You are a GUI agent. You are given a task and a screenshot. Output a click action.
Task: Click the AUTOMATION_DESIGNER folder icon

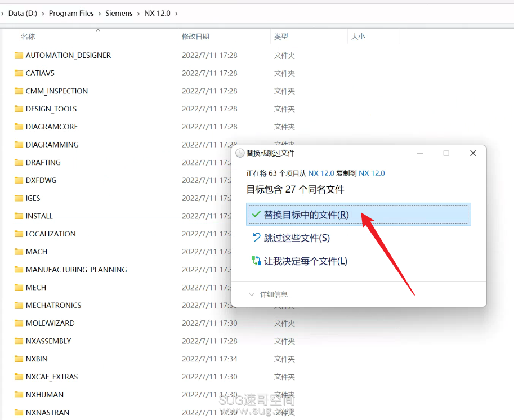click(x=19, y=55)
